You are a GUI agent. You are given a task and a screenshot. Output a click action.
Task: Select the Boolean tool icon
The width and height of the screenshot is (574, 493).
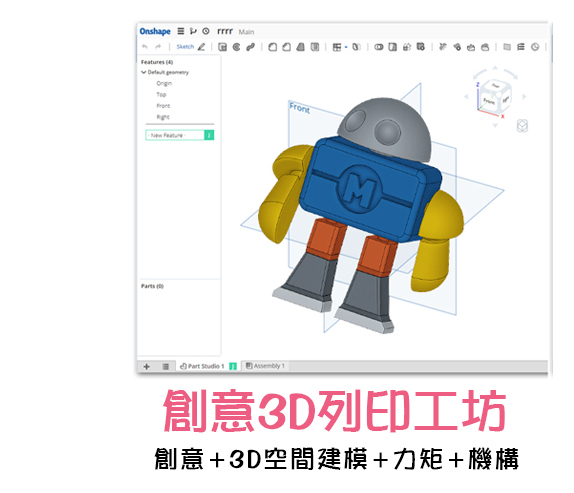[379, 47]
